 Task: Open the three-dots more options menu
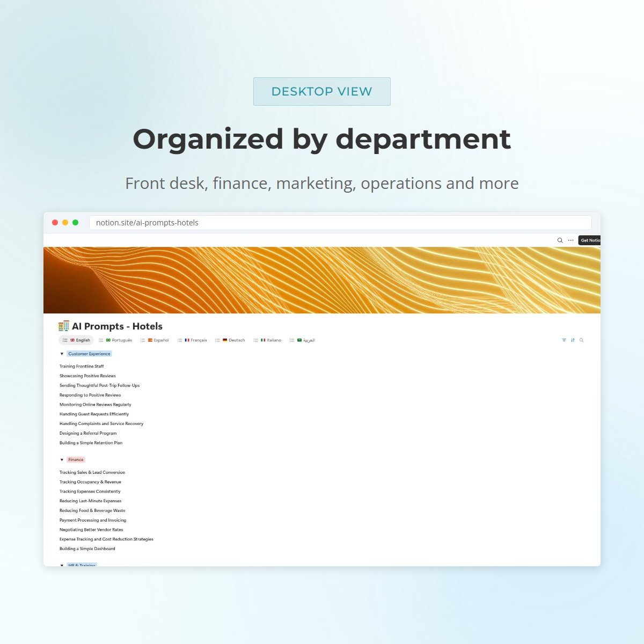[570, 240]
